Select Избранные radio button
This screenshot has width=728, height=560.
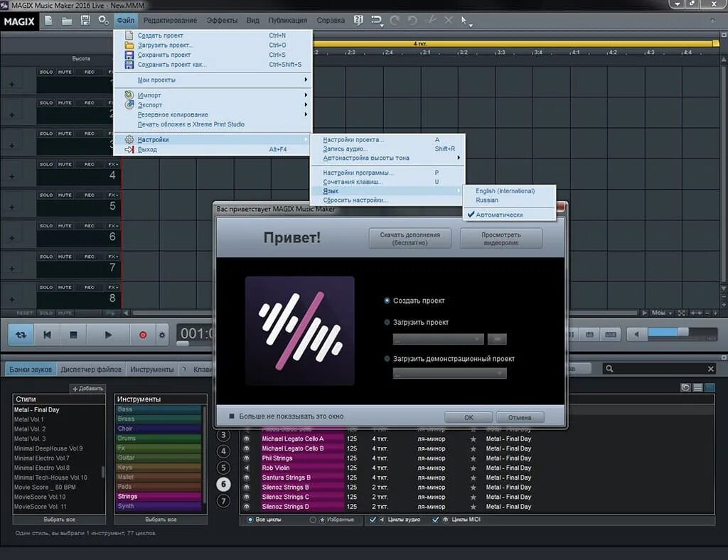click(x=313, y=519)
